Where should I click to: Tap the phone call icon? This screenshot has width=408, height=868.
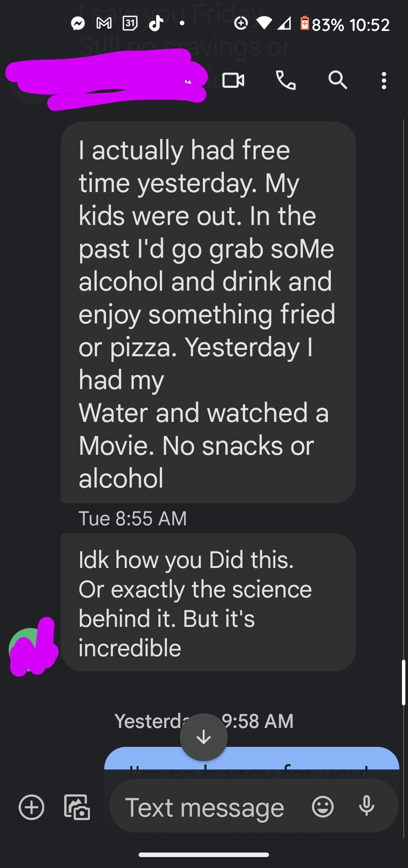[x=286, y=80]
